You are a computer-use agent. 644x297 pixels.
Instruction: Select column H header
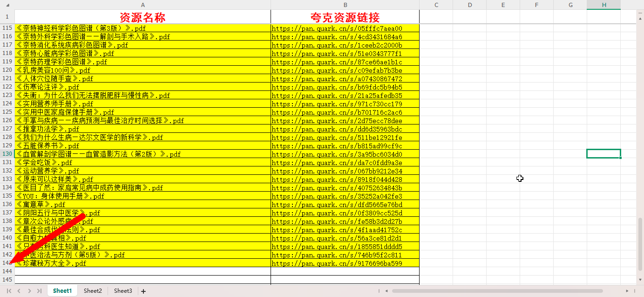tap(603, 5)
